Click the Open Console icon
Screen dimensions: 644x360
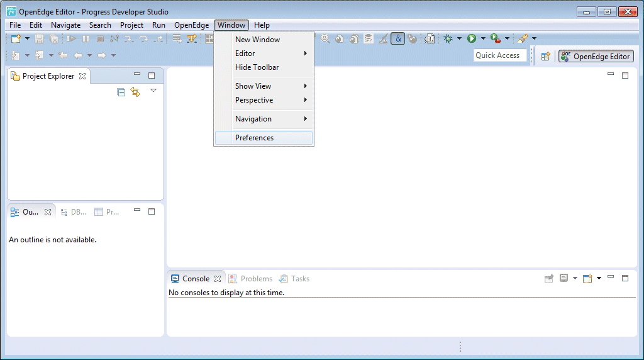588,278
